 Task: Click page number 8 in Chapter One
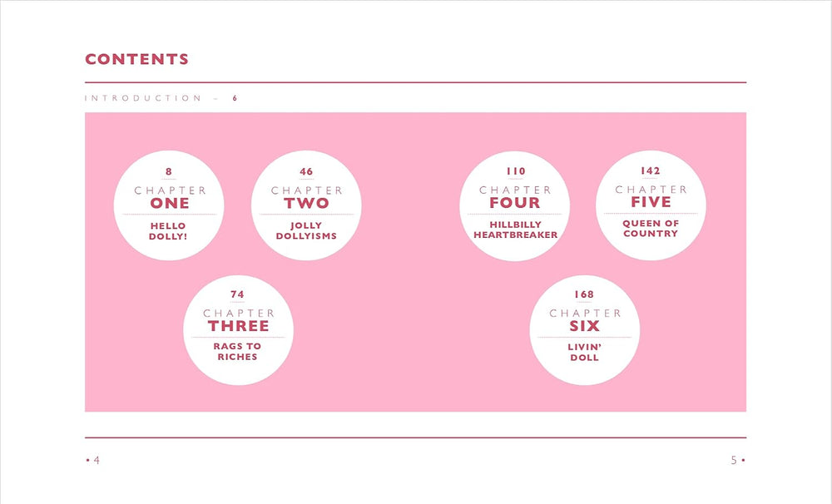[x=169, y=171]
